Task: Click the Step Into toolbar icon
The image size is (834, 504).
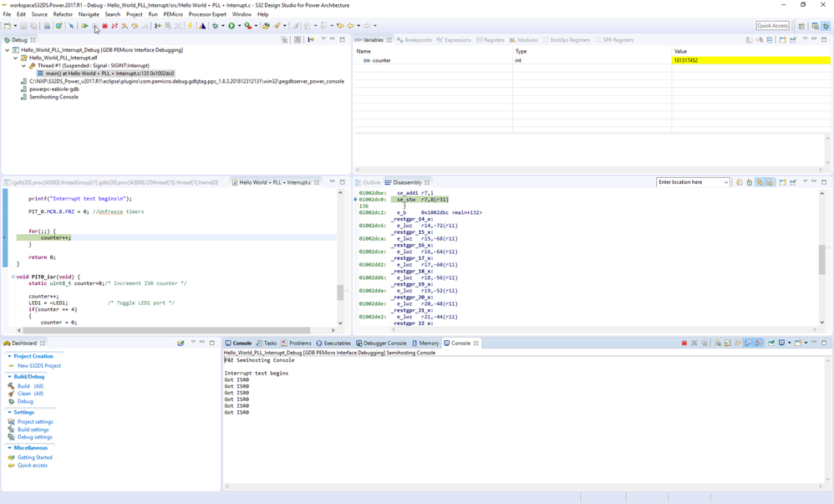Action: tap(125, 26)
